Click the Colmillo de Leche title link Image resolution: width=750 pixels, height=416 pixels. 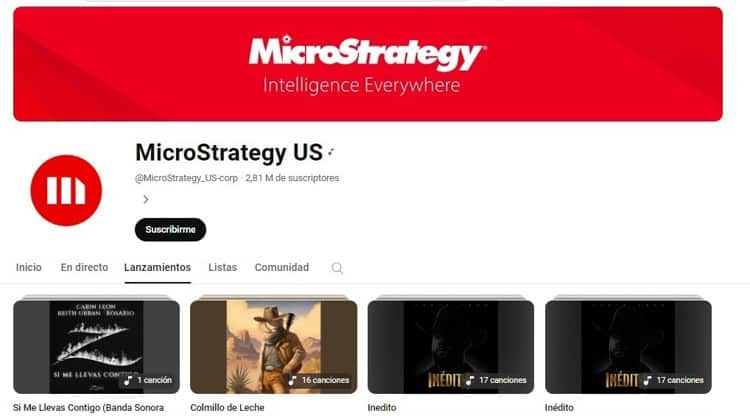227,408
